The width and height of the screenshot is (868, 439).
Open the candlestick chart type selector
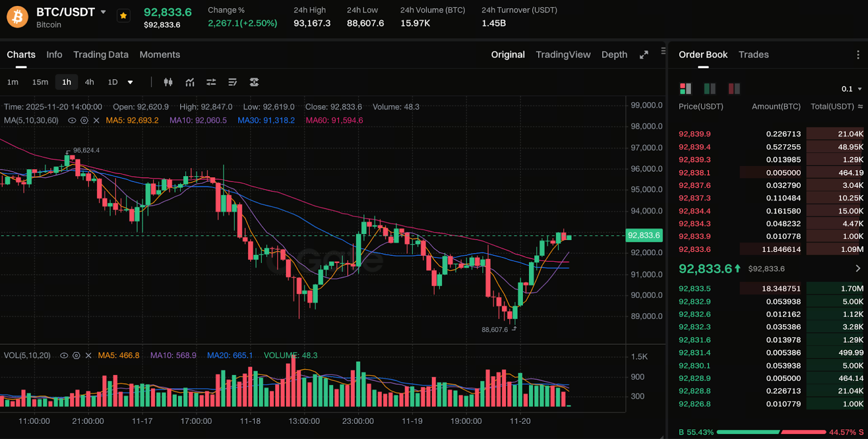(x=168, y=82)
